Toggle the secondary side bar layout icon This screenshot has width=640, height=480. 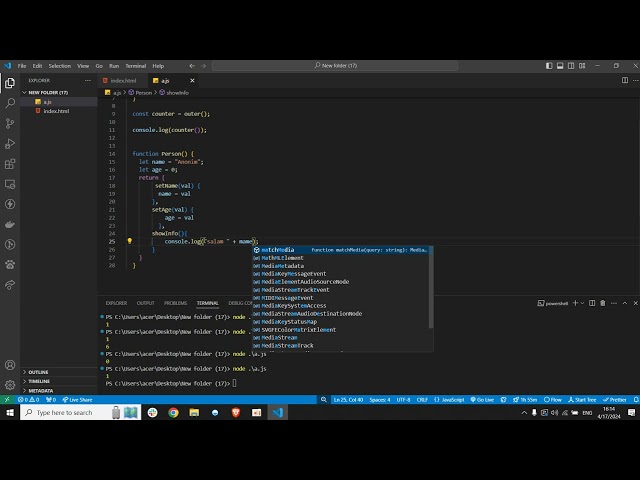[571, 66]
